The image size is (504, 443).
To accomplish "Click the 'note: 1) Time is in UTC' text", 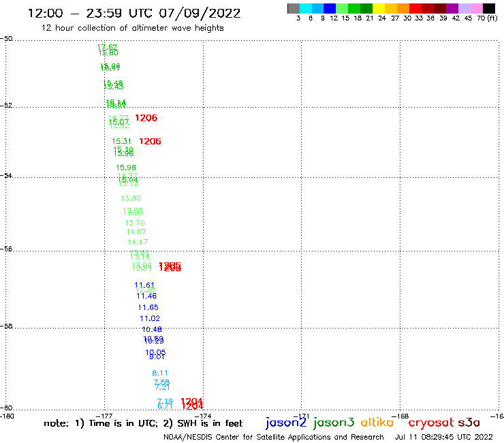I will point(101,423).
